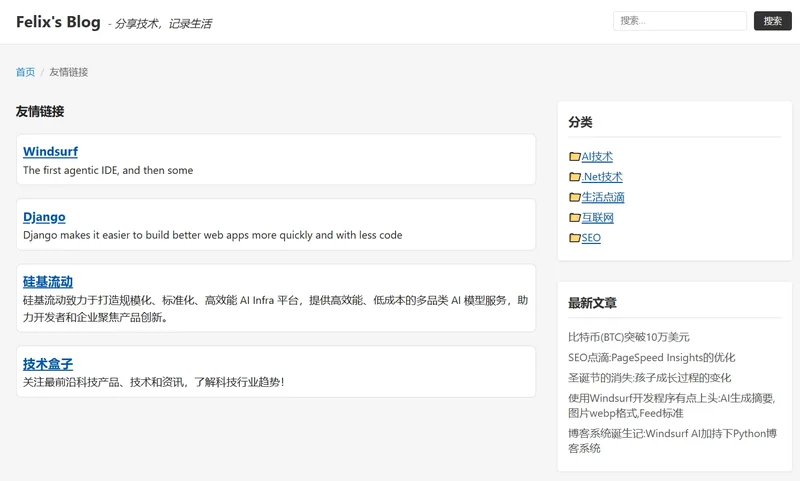Click the folder icon beside .Net技术
800x481 pixels.
tap(574, 177)
